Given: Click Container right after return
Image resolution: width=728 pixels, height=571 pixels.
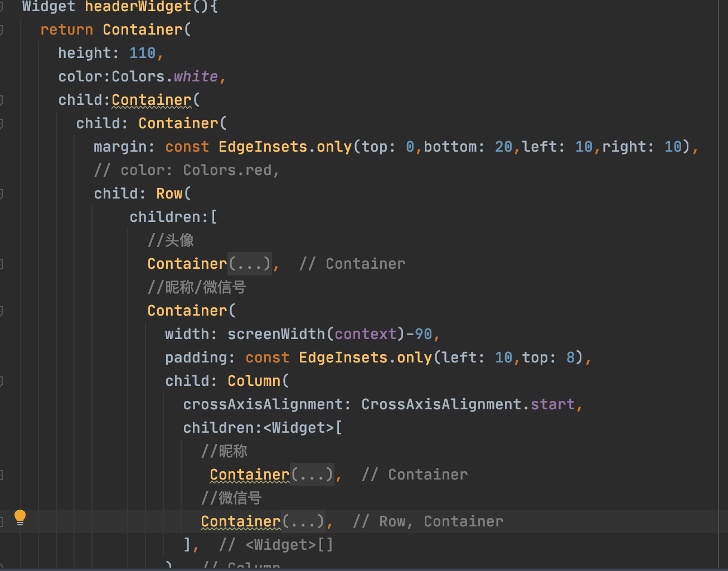Looking at the screenshot, I should 143,30.
